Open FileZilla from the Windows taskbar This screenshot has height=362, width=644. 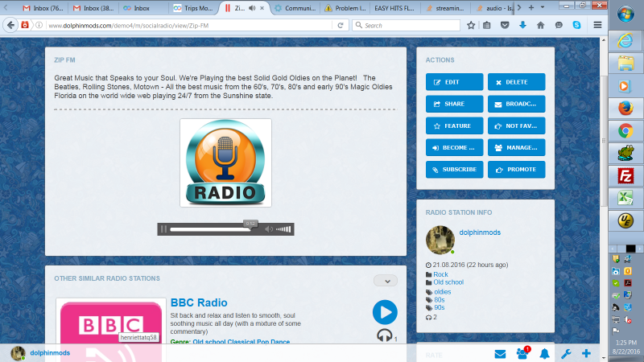click(x=623, y=176)
